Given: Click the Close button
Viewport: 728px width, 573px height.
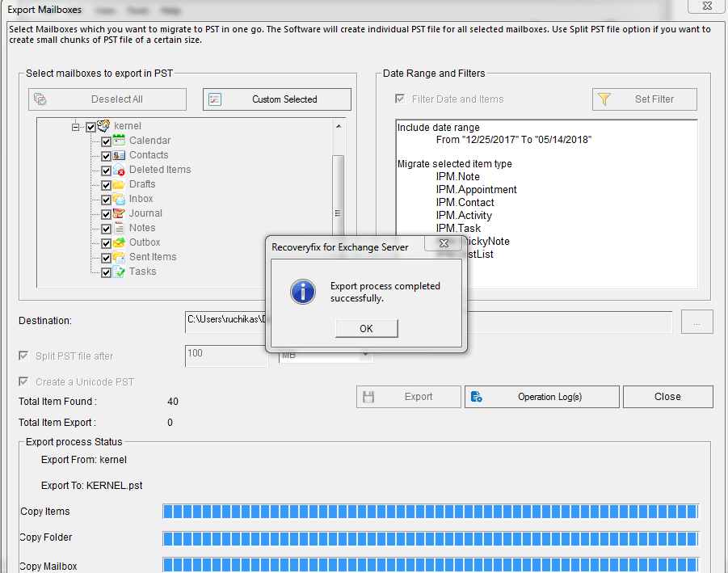Looking at the screenshot, I should tap(667, 397).
